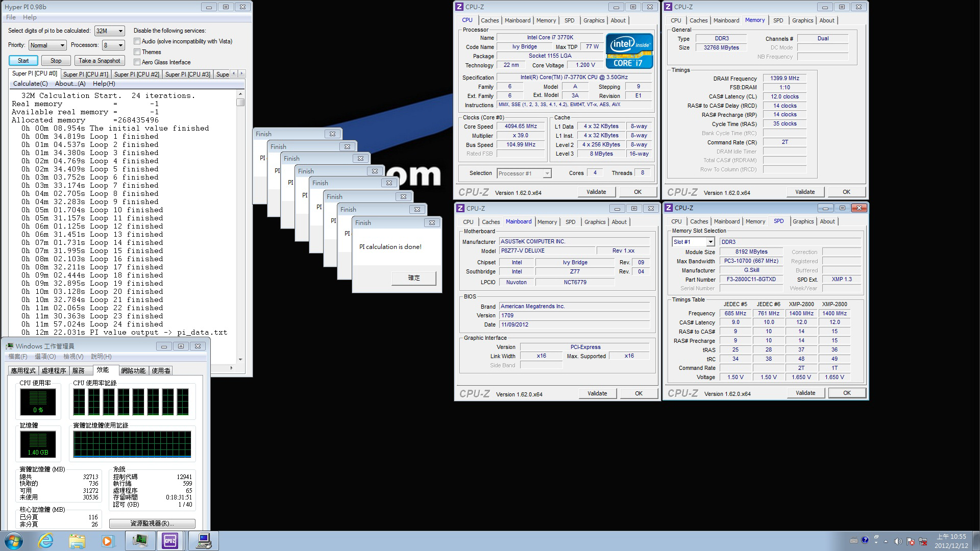This screenshot has height=551, width=980.
Task: Click the CPU-Z title icon of the Mainboard window
Action: click(x=460, y=208)
